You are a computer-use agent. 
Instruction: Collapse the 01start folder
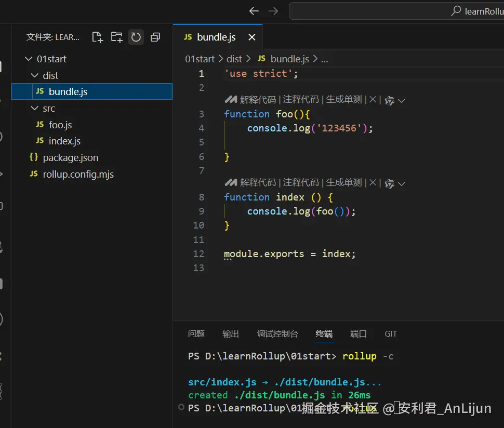tap(29, 59)
